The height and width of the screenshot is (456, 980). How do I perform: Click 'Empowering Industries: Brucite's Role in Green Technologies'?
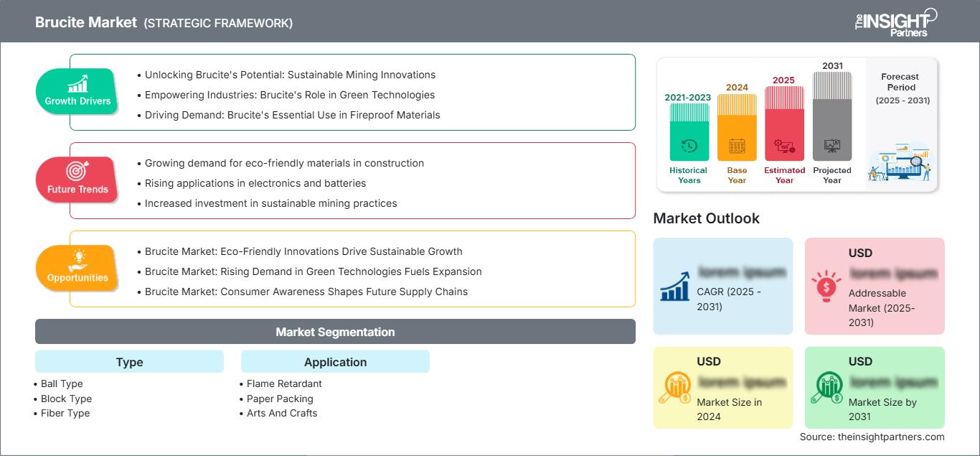point(290,95)
